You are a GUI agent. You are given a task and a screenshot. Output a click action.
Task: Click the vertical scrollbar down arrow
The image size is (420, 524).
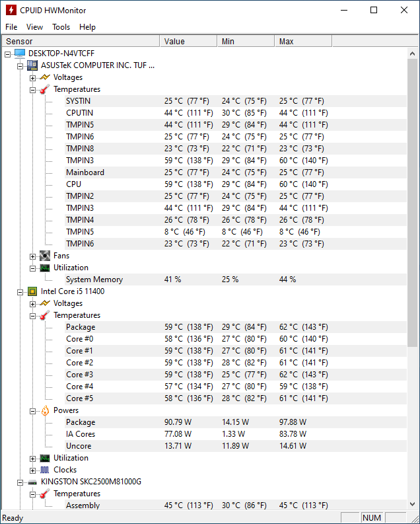[x=413, y=505]
